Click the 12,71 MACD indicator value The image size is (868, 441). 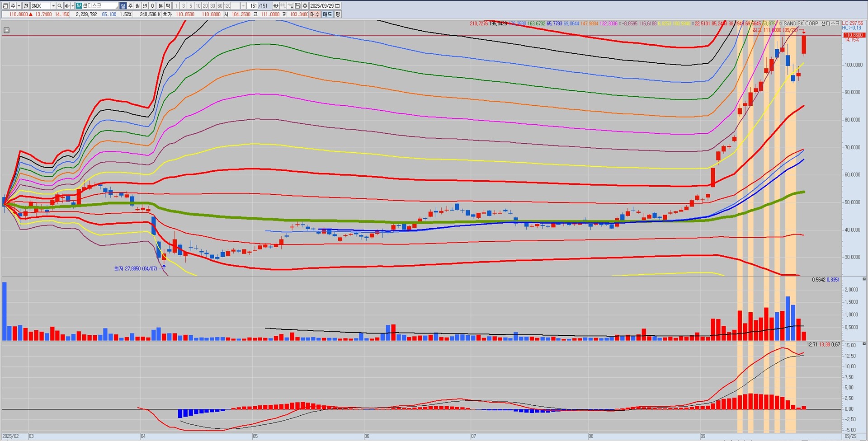pos(812,345)
